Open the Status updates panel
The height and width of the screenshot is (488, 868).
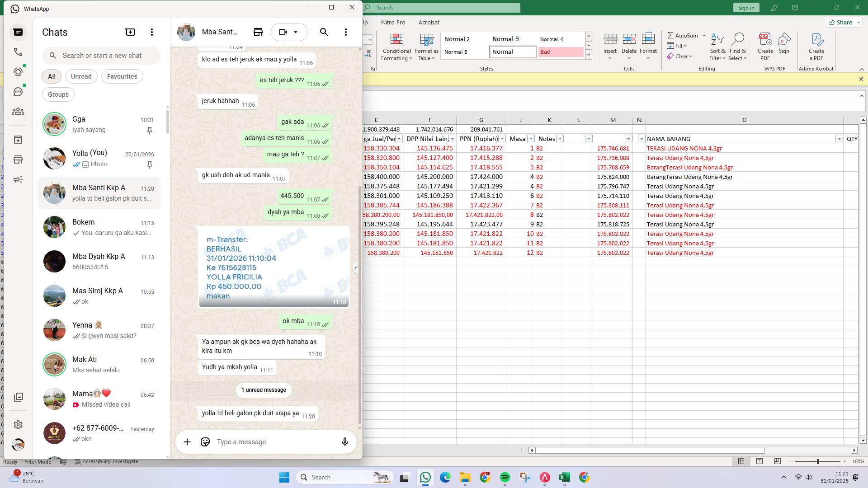[18, 71]
